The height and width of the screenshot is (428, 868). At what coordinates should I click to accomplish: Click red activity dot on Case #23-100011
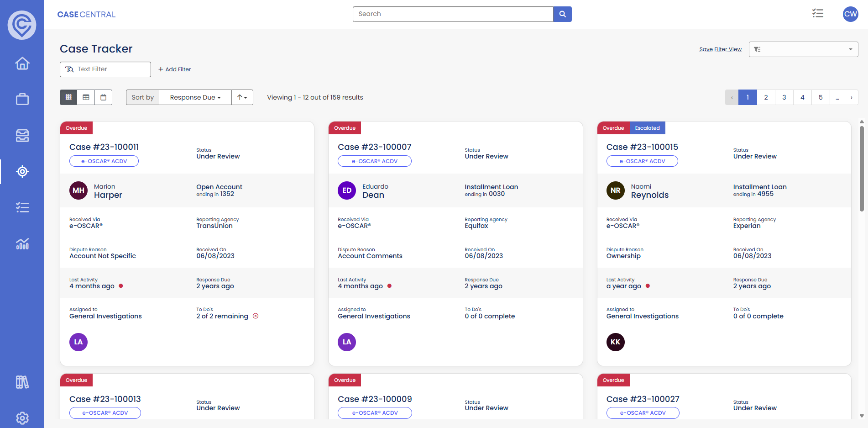(121, 286)
